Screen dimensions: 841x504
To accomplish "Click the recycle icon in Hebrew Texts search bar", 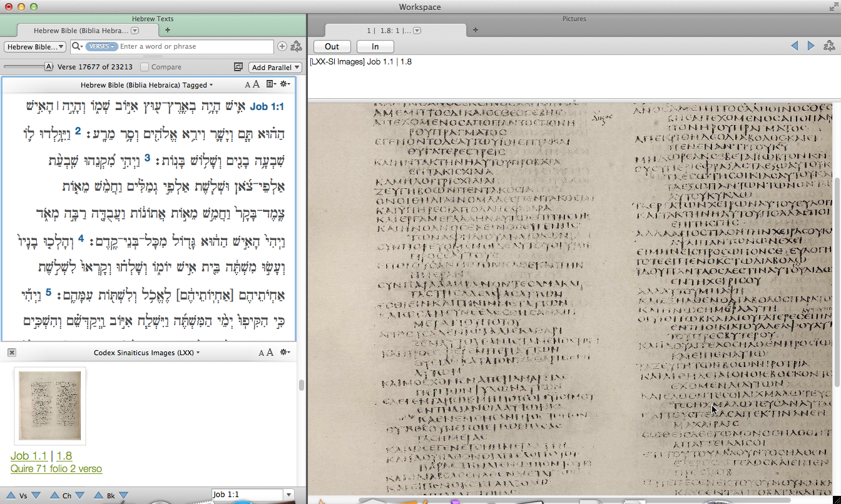I will point(297,46).
